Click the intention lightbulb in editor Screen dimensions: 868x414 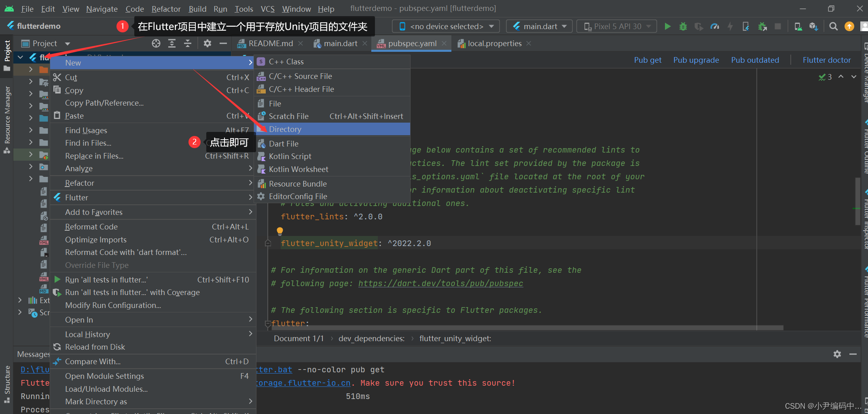click(x=279, y=231)
